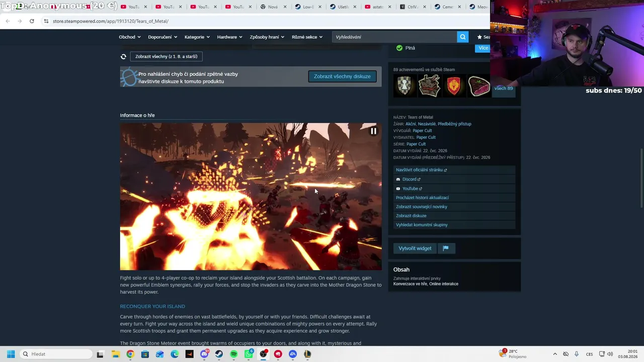Expand the Hardware dropdown menu
This screenshot has width=644, height=362.
230,37
